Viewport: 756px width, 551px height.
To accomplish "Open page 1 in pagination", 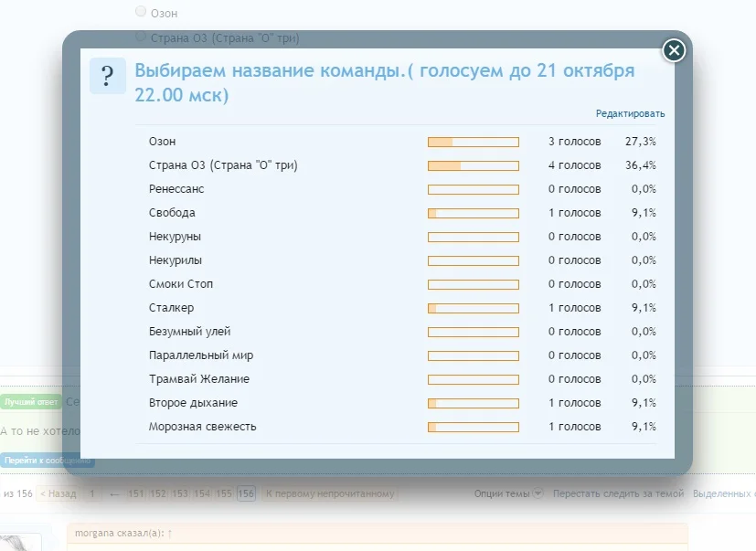I will coord(92,493).
